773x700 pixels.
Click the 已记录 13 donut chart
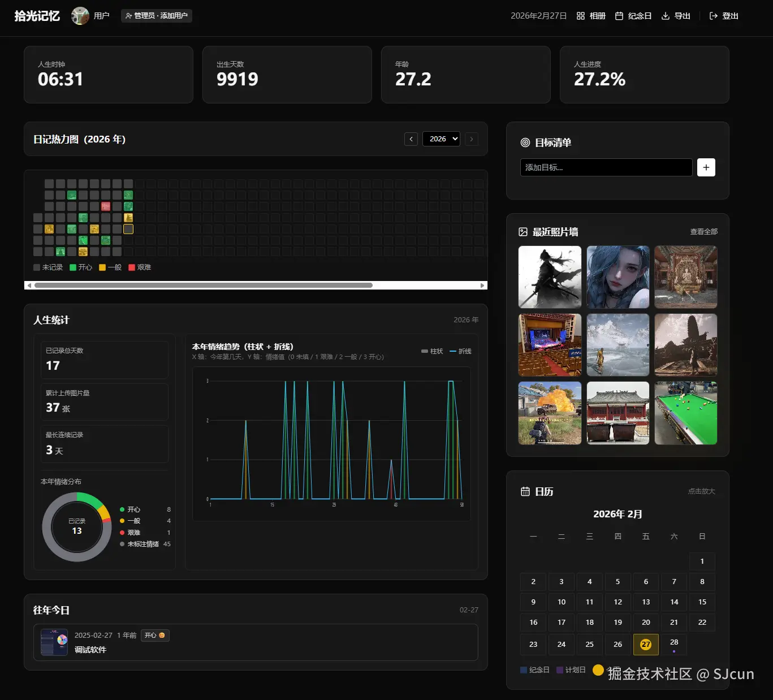[x=77, y=527]
